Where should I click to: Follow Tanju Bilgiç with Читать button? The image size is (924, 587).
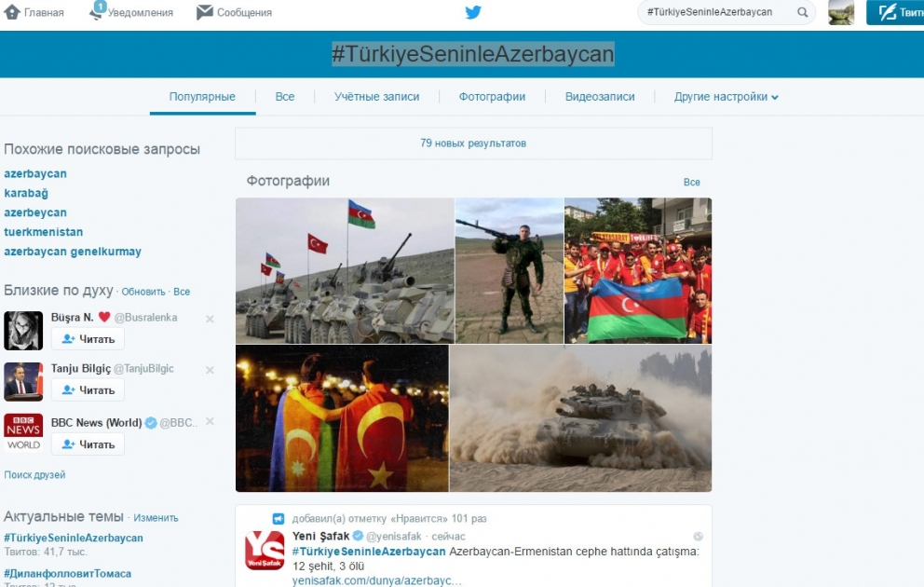[88, 390]
